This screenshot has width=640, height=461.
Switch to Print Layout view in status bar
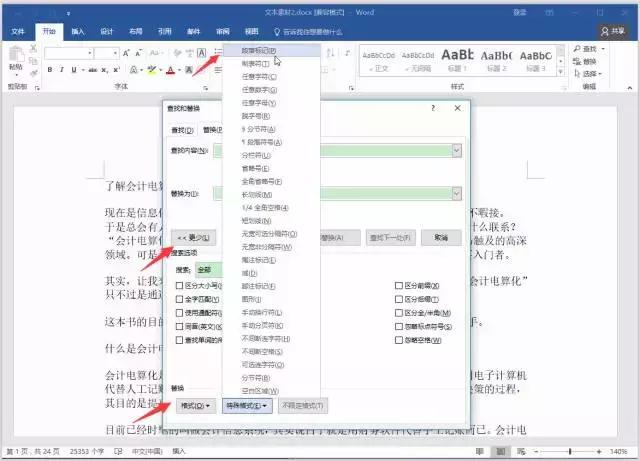point(500,451)
